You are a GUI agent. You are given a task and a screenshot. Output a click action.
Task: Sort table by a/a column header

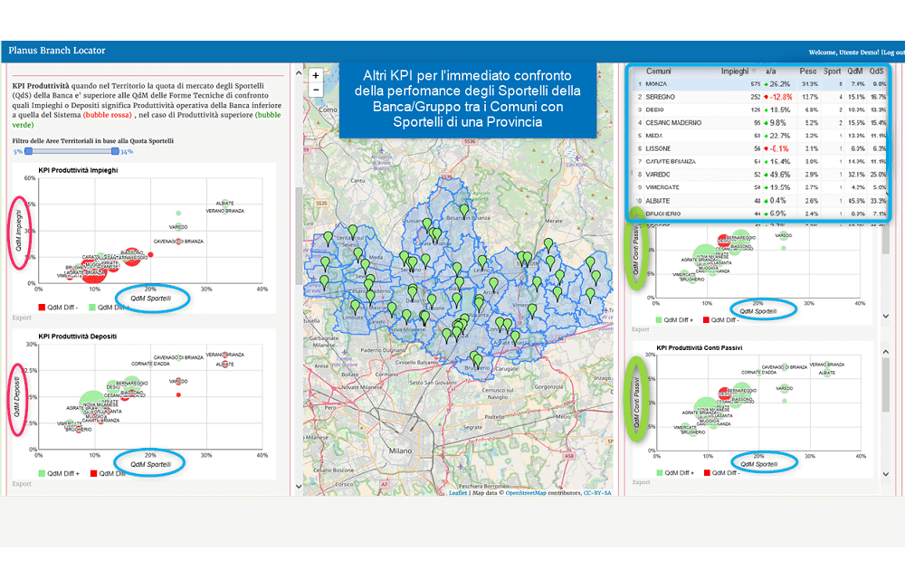(x=770, y=71)
